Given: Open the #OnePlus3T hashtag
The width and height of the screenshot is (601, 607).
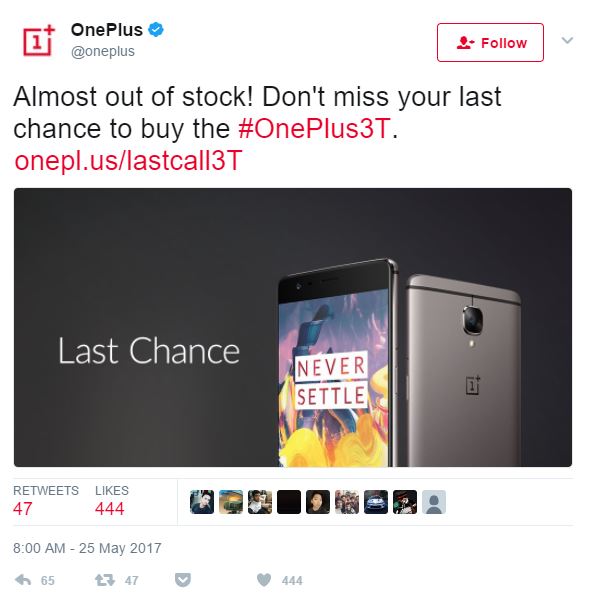Looking at the screenshot, I should point(314,129).
